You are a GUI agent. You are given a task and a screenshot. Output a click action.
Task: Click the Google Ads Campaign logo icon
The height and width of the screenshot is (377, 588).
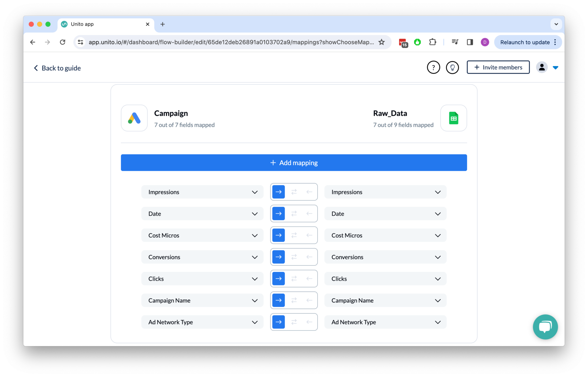pos(134,118)
